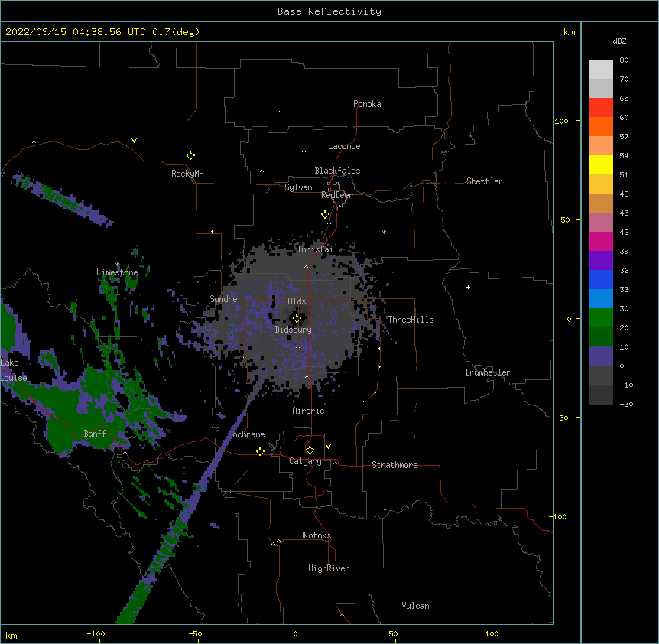Click the Cochrane label
This screenshot has height=644, width=659.
246,434
